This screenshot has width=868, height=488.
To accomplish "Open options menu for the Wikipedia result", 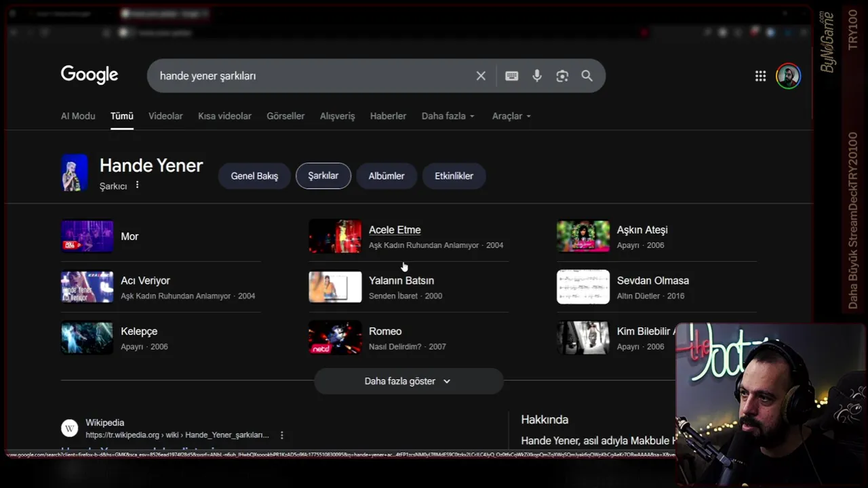I will point(282,435).
